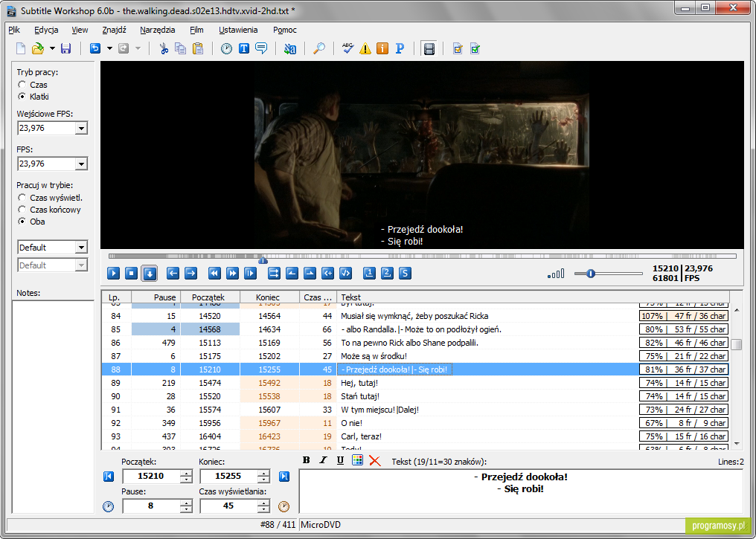Adjust the volume slider

pos(591,274)
